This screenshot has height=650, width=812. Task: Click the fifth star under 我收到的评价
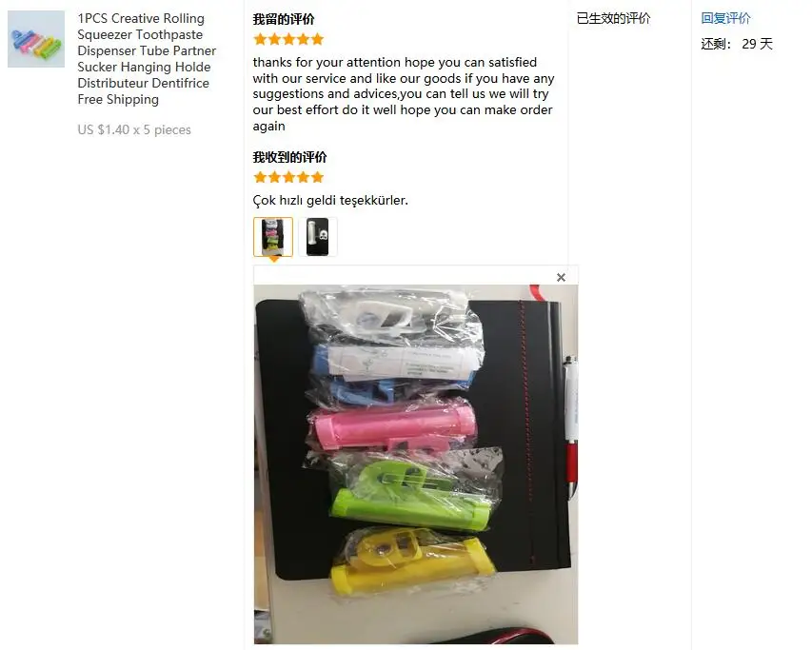(317, 178)
